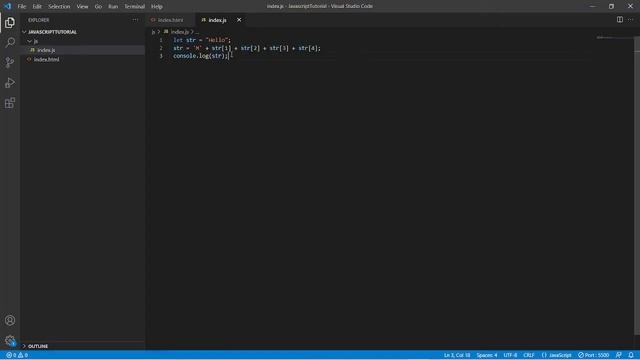640x360 pixels.
Task: Click Port: 5500 Live Server status item
Action: [x=593, y=355]
